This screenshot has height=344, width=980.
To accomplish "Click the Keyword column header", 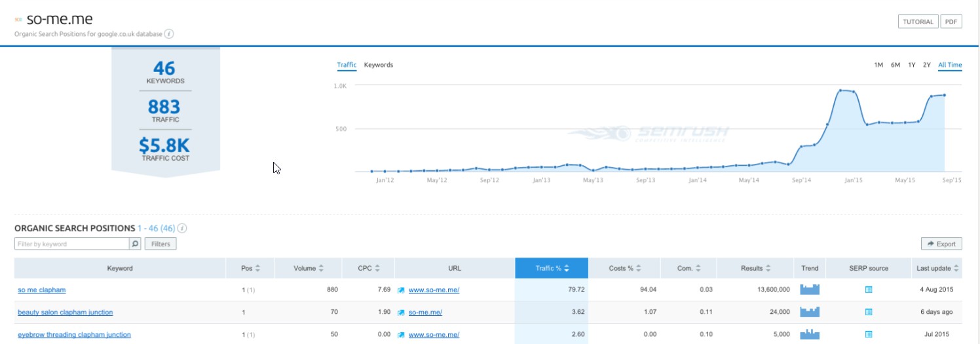I will [x=120, y=268].
